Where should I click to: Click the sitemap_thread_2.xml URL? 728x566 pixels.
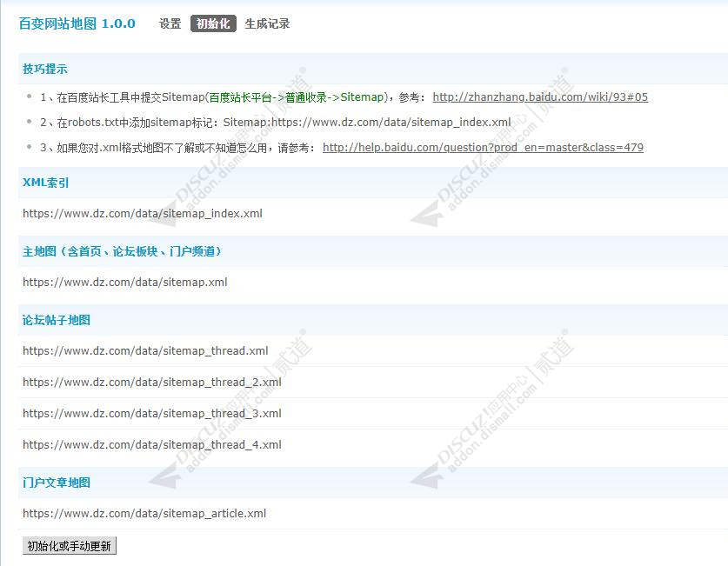coord(152,383)
